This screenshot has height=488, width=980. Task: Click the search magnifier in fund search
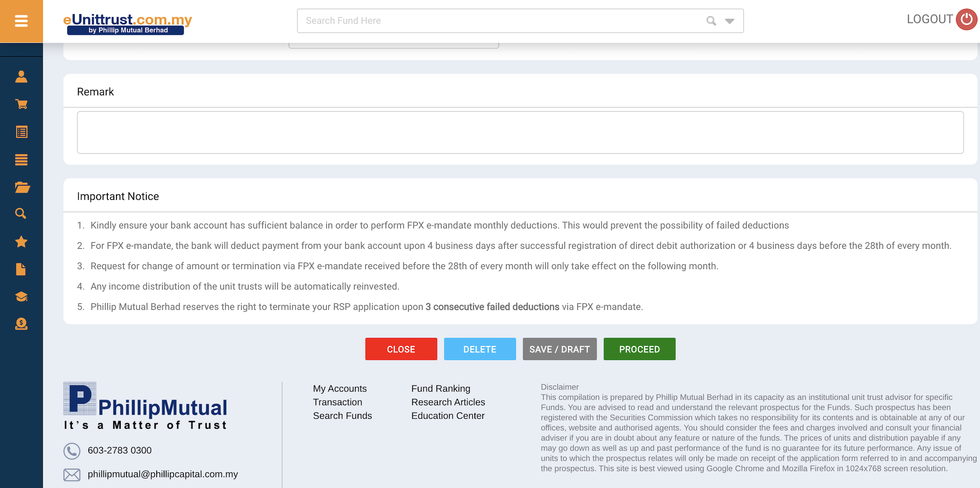(711, 21)
